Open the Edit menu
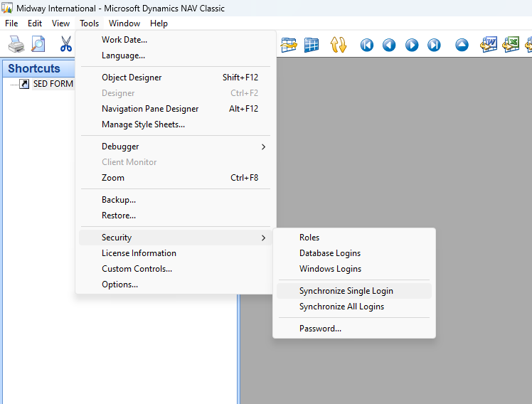The width and height of the screenshot is (532, 404). click(35, 23)
